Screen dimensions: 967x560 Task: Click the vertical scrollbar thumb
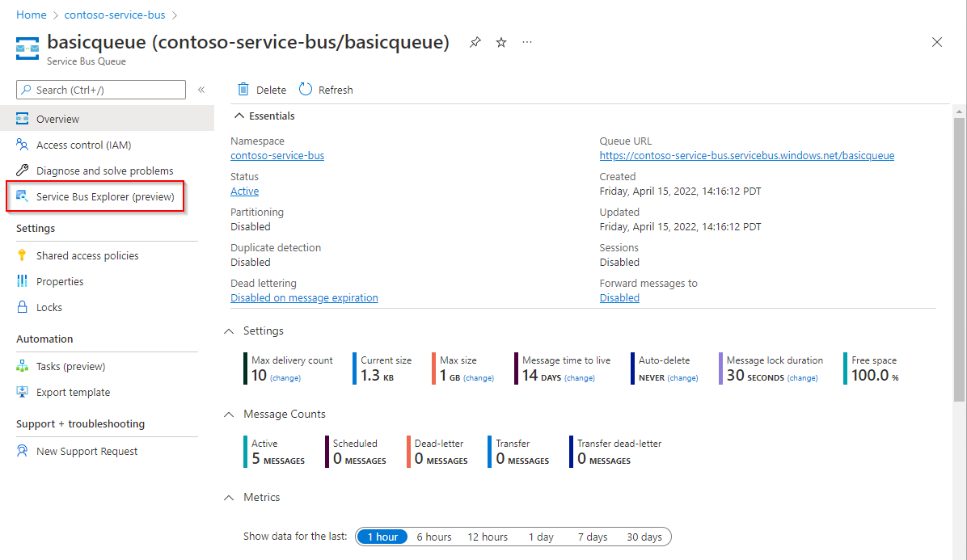click(x=958, y=259)
